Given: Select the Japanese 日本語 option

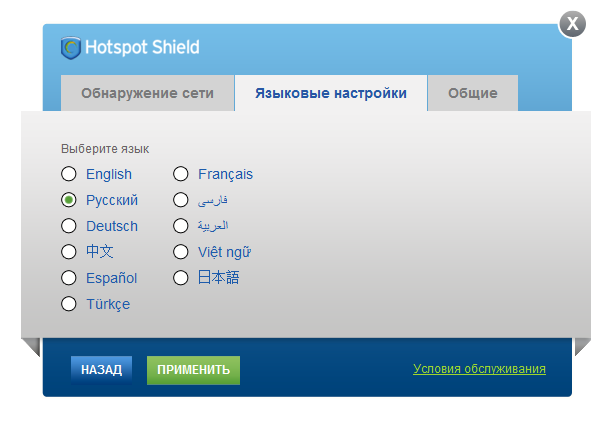Looking at the screenshot, I should [x=181, y=278].
